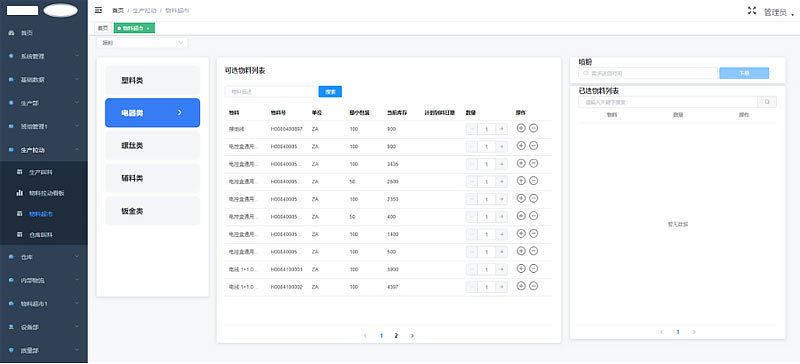Image resolution: width=800 pixels, height=364 pixels.
Task: Expand the 内部物流 sidebar menu
Action: [44, 280]
